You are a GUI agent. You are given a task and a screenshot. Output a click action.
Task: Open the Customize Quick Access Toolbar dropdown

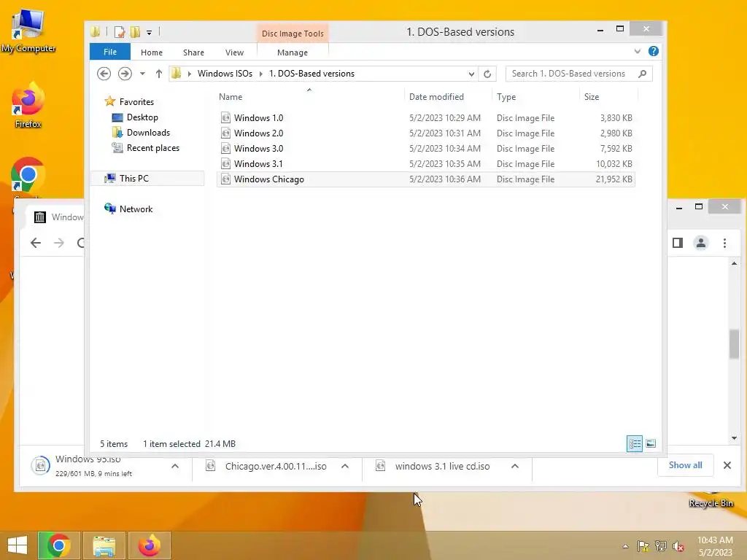(x=149, y=33)
